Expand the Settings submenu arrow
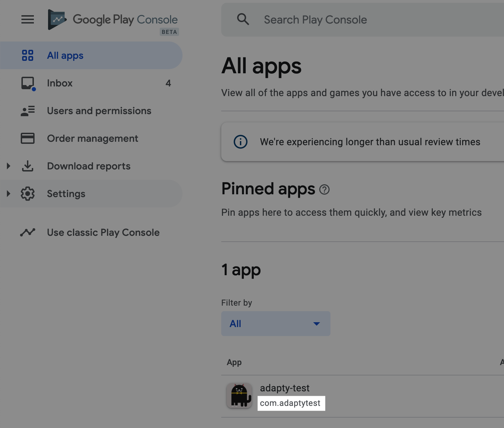The image size is (504, 428). point(9,194)
